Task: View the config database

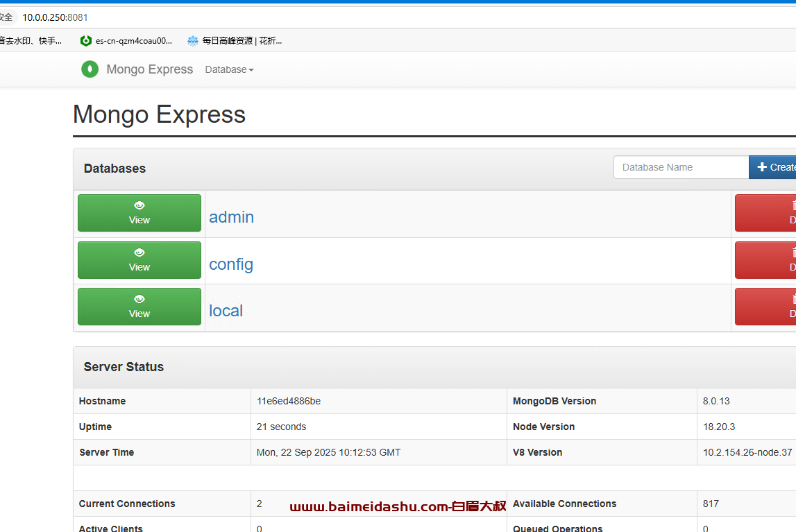Action: click(139, 260)
